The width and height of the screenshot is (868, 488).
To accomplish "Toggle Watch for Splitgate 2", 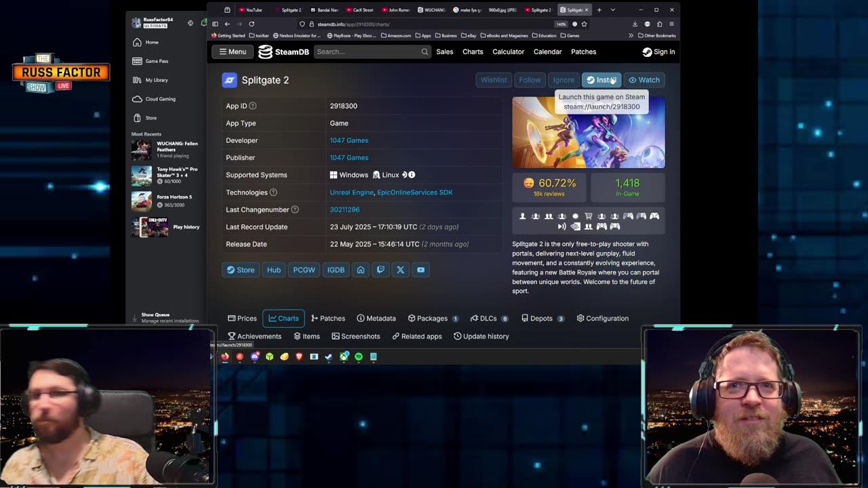I will point(644,80).
